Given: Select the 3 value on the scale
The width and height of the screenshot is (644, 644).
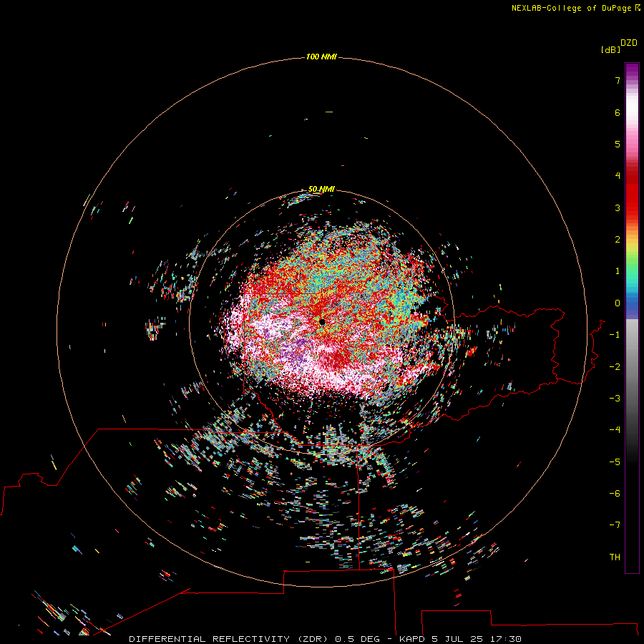Looking at the screenshot, I should [618, 208].
